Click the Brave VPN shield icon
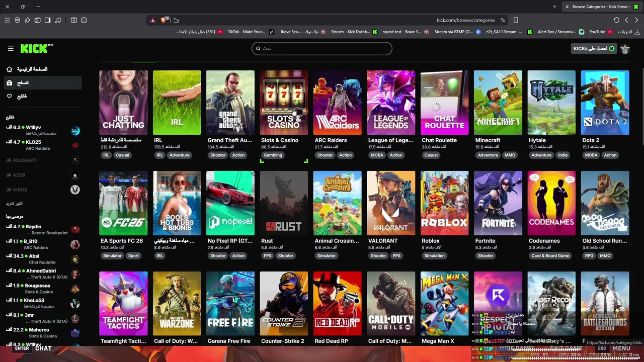644x362 pixels. 17,20
